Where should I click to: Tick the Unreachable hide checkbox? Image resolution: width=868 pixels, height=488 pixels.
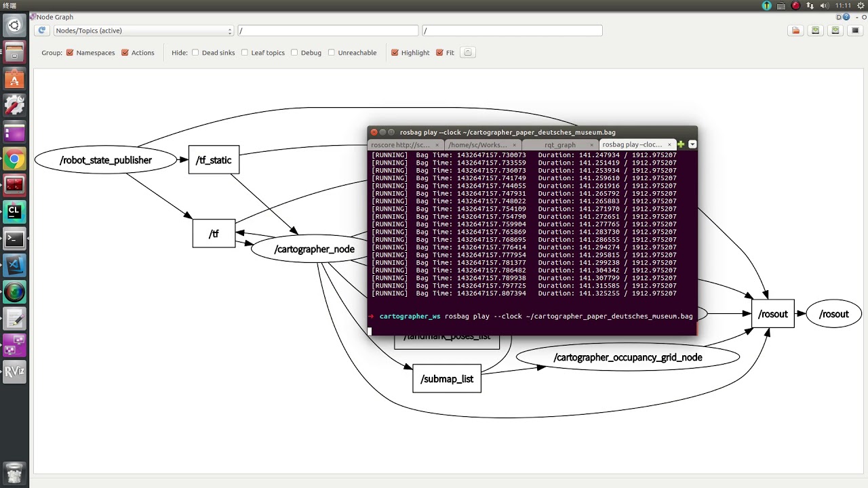[x=332, y=52]
